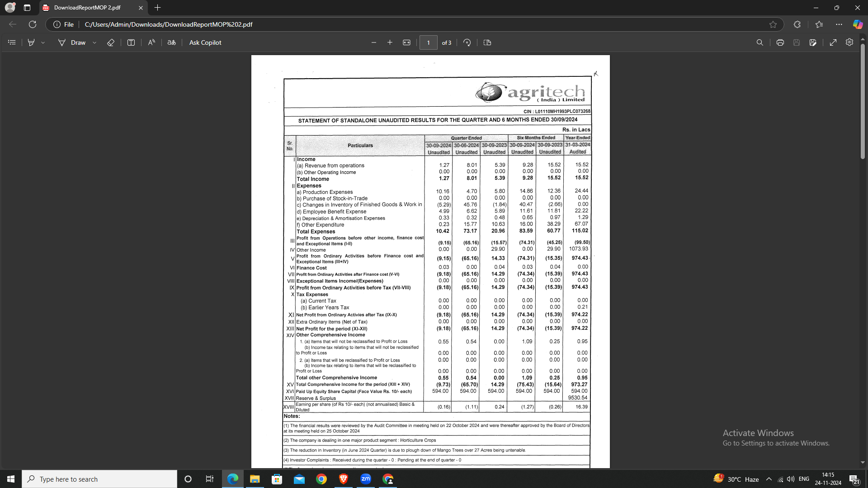Click the Save as icon
Screen dimensions: 868x488
[x=813, y=42]
